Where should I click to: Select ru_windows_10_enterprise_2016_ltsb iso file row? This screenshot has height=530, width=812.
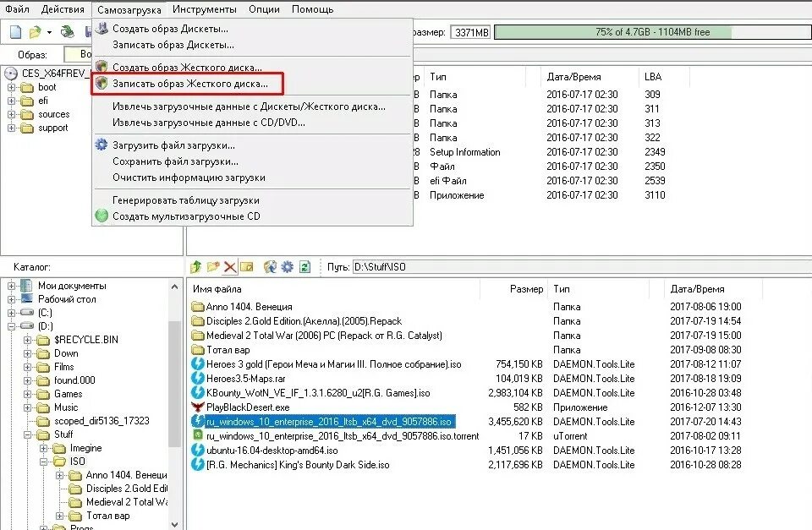[x=329, y=421]
